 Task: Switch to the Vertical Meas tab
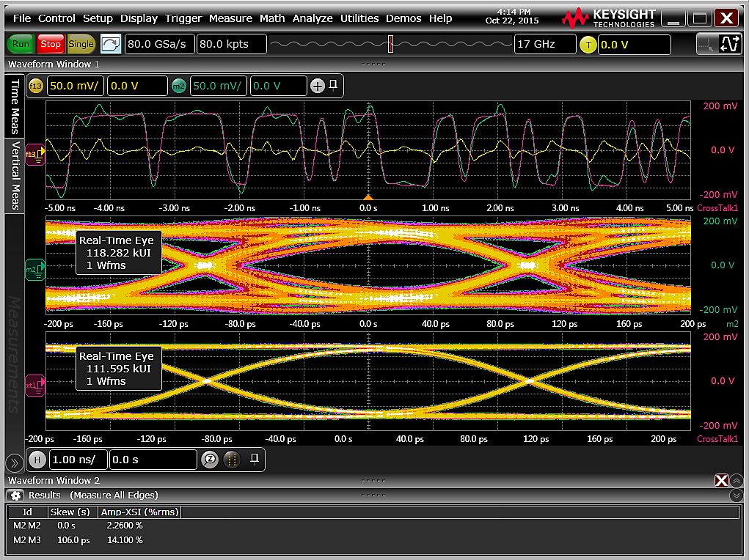click(13, 174)
